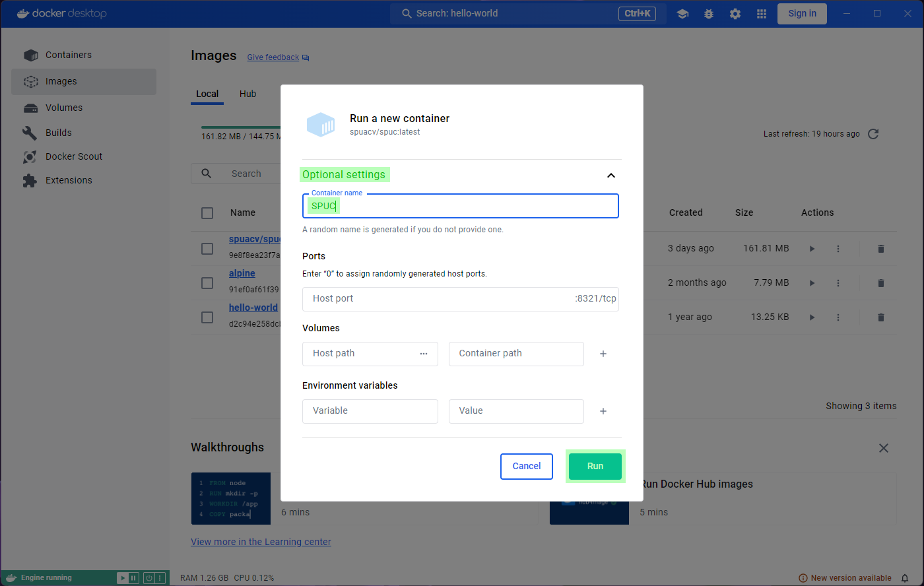
Task: Check the alpine image row checkbox
Action: click(207, 283)
